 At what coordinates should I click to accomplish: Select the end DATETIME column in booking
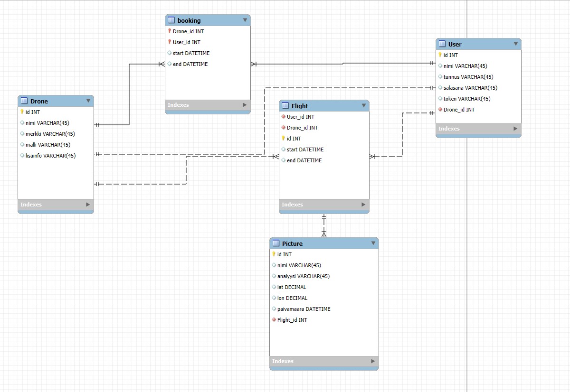(x=190, y=64)
